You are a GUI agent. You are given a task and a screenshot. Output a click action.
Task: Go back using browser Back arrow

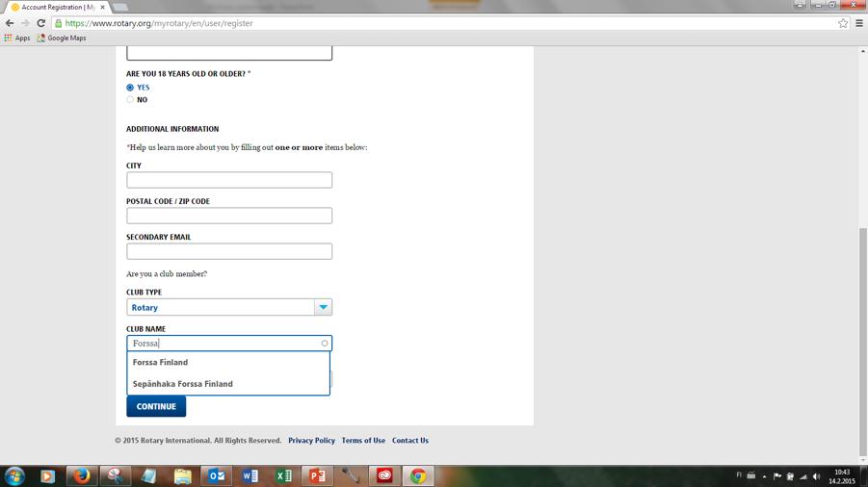[10, 23]
